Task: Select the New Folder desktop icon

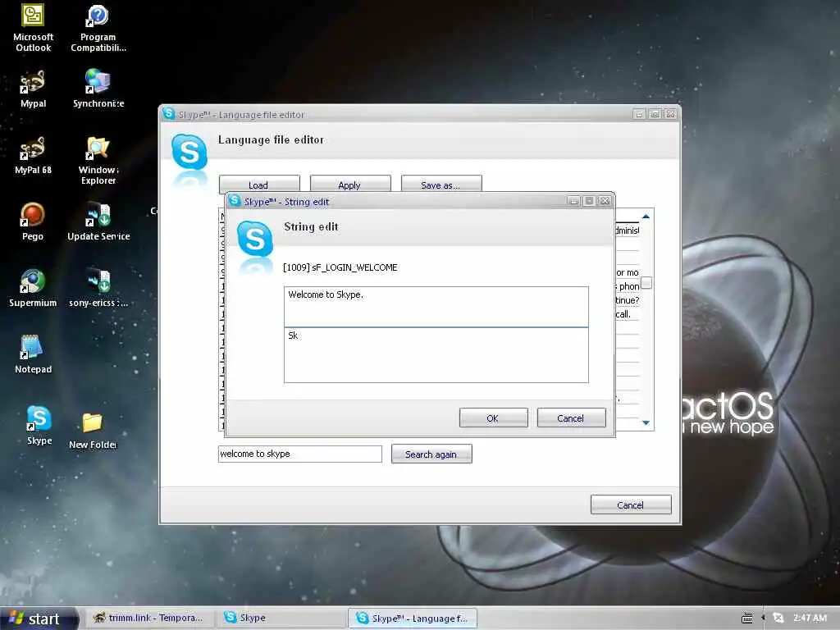Action: pos(92,431)
